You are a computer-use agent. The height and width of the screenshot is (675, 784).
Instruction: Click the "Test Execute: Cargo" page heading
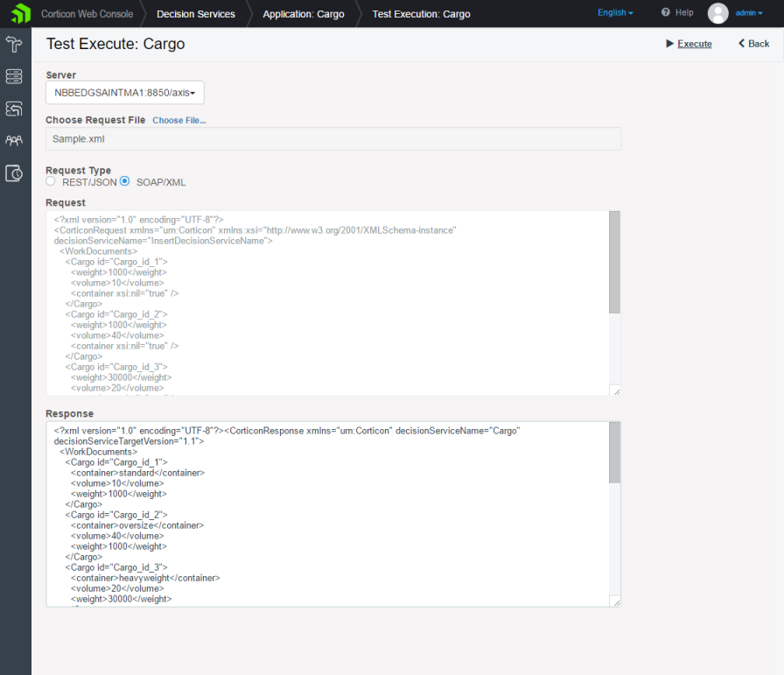click(x=115, y=44)
